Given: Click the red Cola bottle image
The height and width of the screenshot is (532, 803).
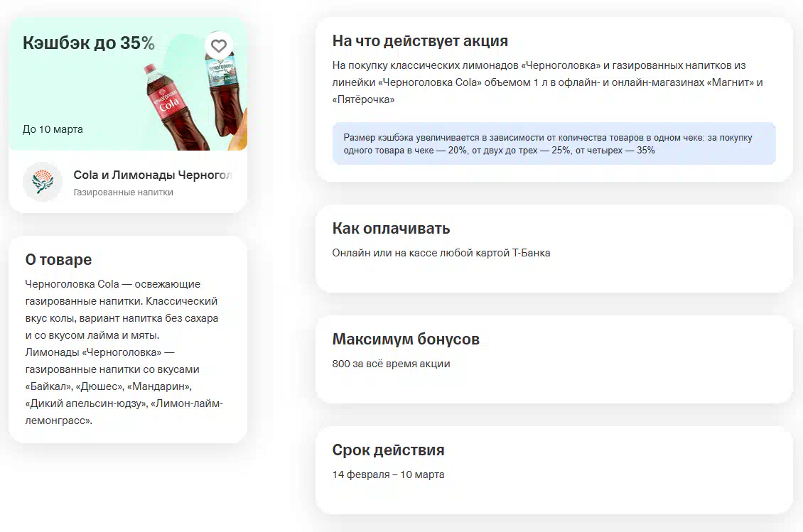Looking at the screenshot, I should point(168,107).
